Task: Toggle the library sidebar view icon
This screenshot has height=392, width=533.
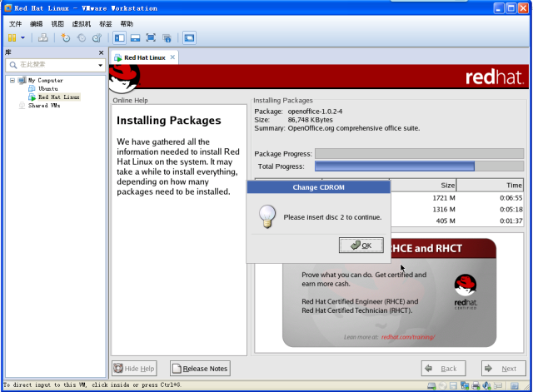Action: [x=120, y=37]
